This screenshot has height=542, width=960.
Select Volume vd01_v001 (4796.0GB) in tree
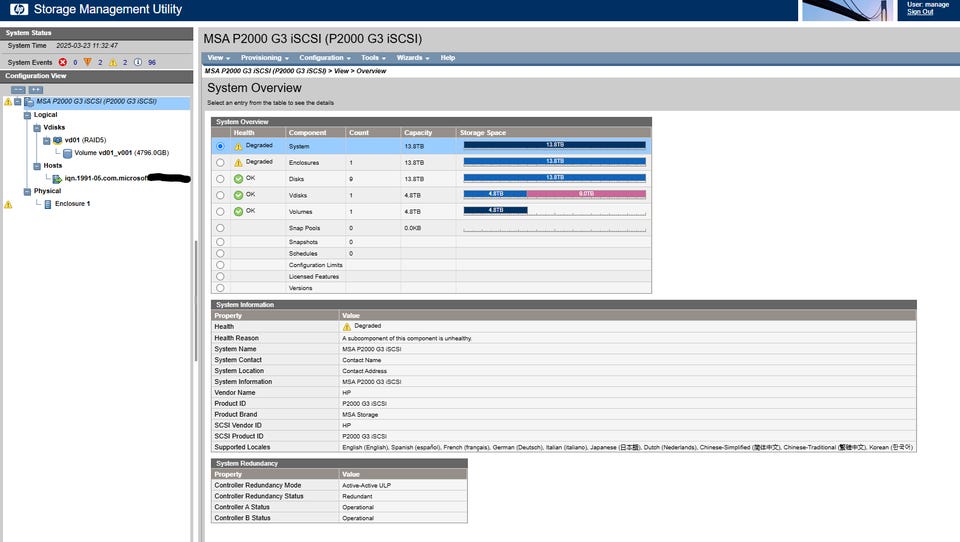coord(121,153)
